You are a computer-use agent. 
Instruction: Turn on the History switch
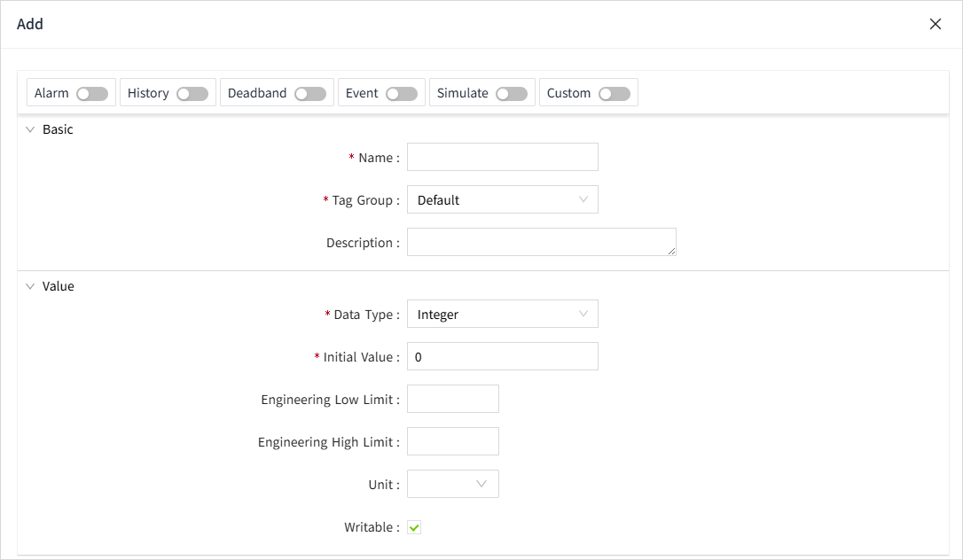click(x=192, y=93)
